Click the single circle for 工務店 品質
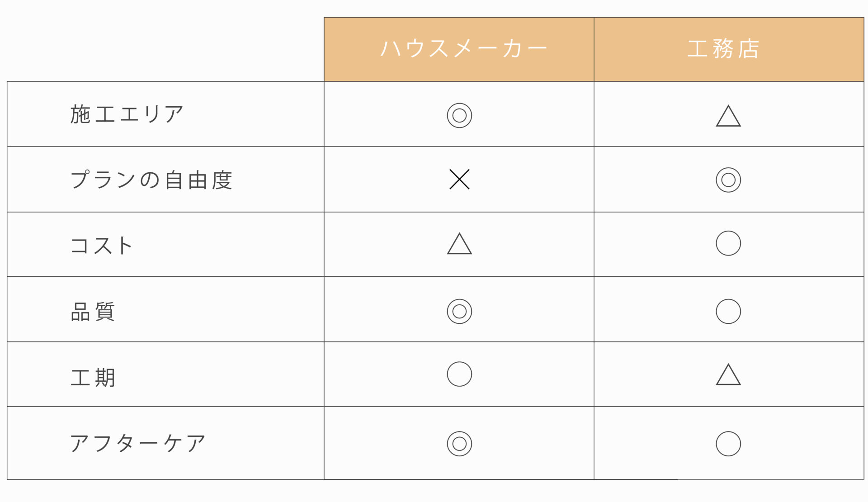The width and height of the screenshot is (868, 502). coord(728,311)
